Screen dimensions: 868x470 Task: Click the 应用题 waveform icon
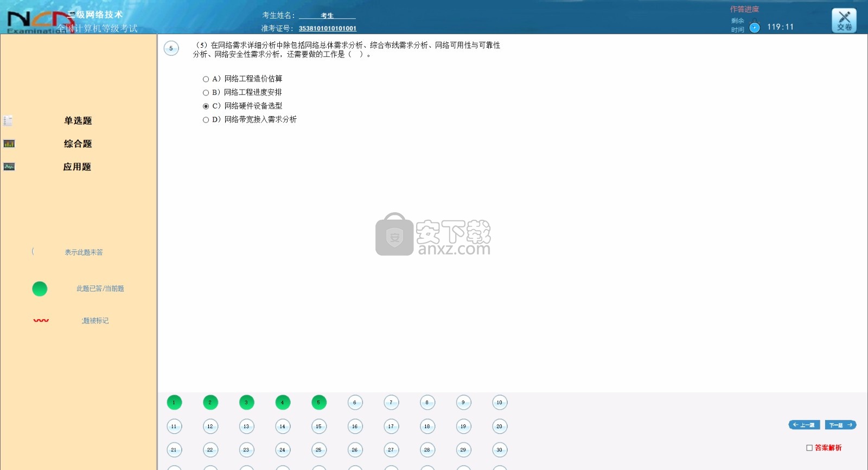9,167
